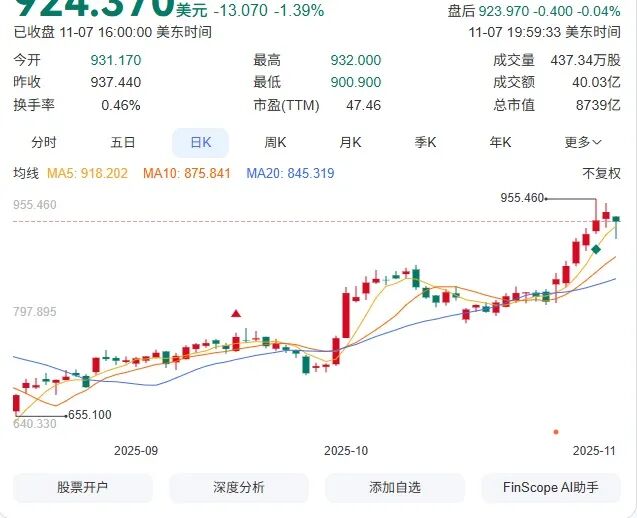The height and width of the screenshot is (518, 637).
Task: Select the 五日 five-day chart tab
Action: click(x=123, y=142)
